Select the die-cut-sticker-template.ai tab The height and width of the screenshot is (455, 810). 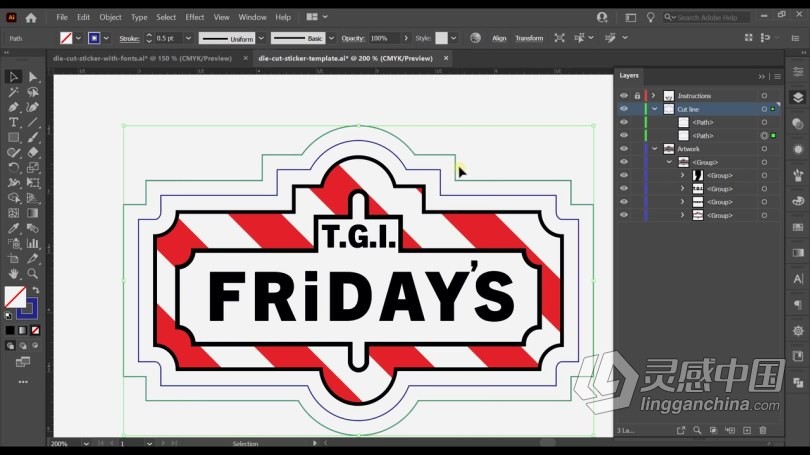(346, 58)
